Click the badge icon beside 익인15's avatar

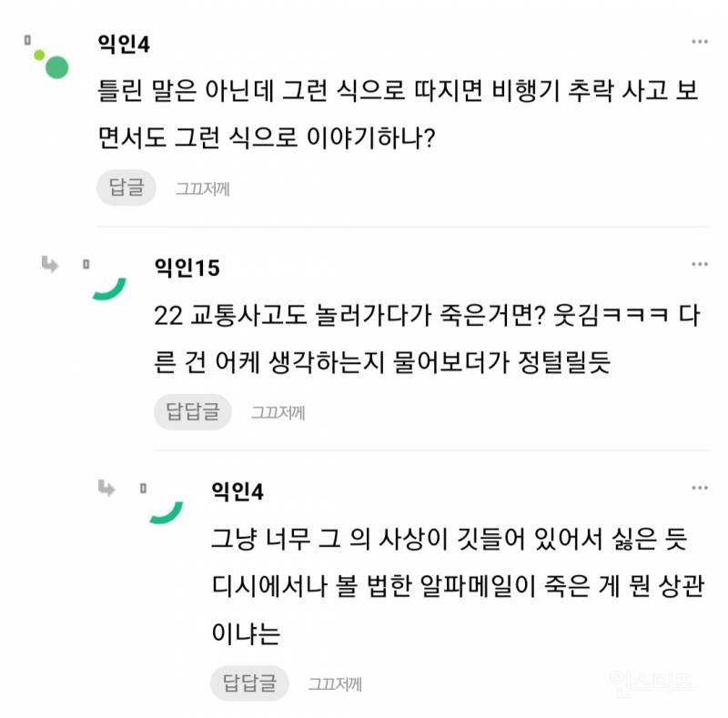click(86, 261)
